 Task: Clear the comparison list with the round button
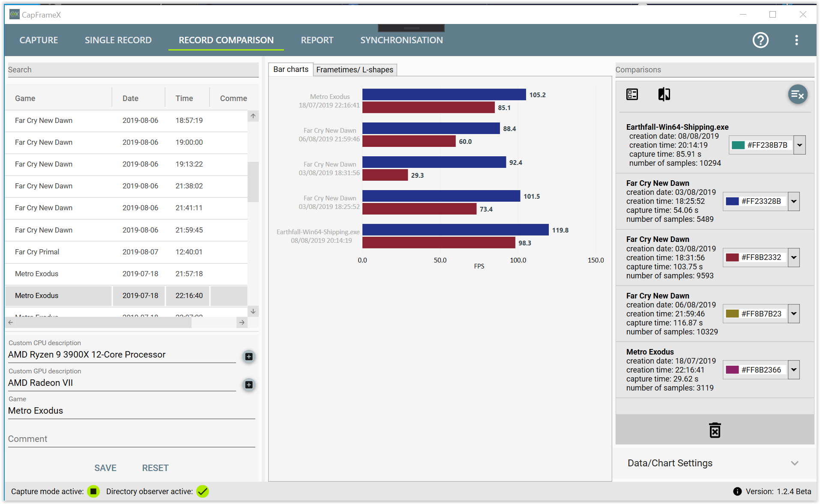click(797, 95)
